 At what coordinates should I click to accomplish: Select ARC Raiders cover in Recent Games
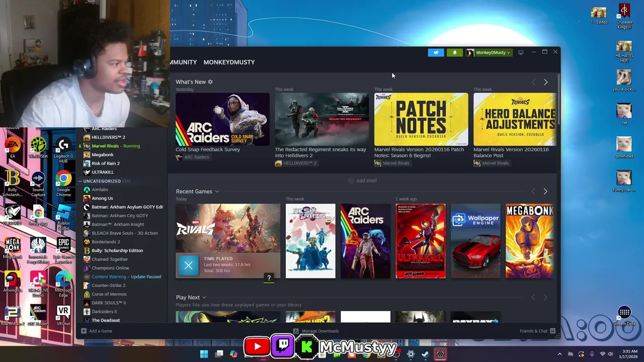365,241
